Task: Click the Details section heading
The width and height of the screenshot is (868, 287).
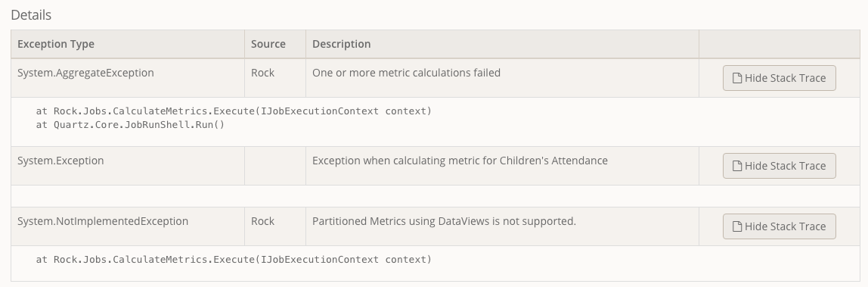Action: pos(31,15)
